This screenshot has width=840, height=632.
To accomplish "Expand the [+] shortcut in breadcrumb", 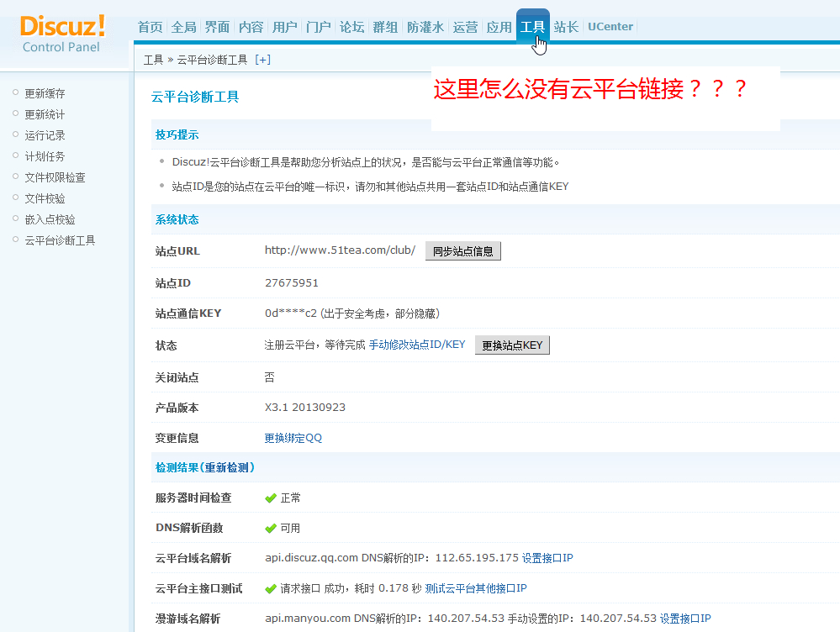I will 262,60.
